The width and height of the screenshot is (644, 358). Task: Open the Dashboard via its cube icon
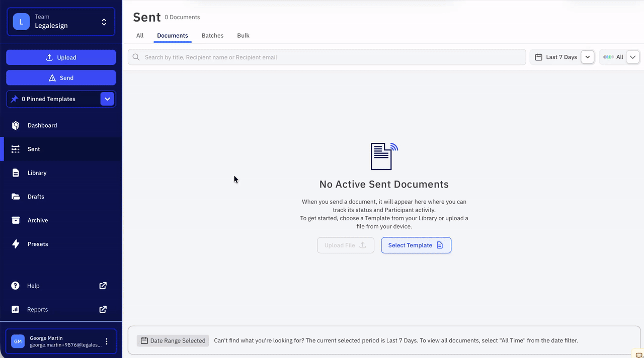coord(15,125)
